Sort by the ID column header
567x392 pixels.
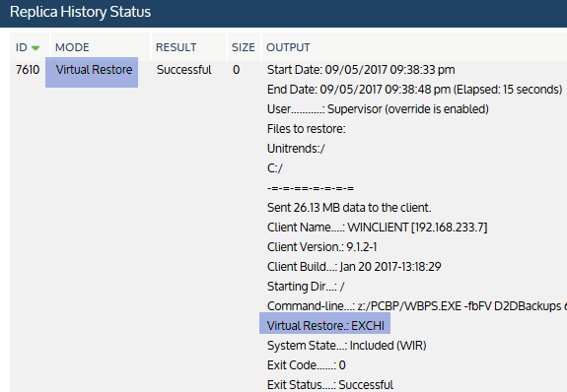tap(22, 47)
